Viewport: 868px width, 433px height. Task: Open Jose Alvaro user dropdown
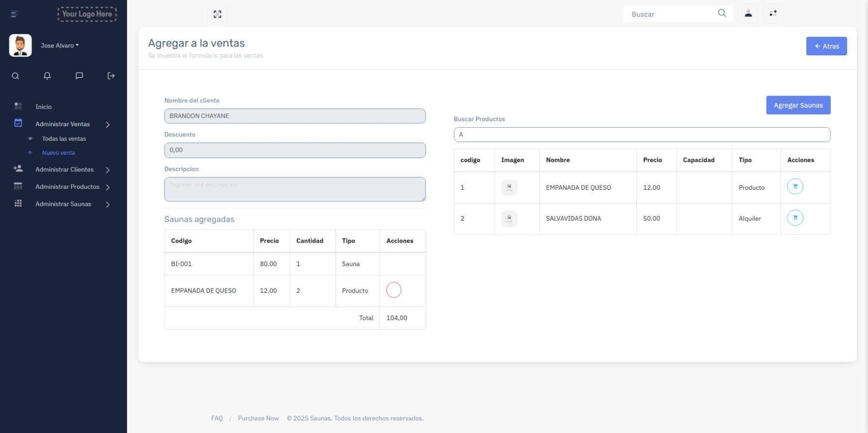click(60, 46)
